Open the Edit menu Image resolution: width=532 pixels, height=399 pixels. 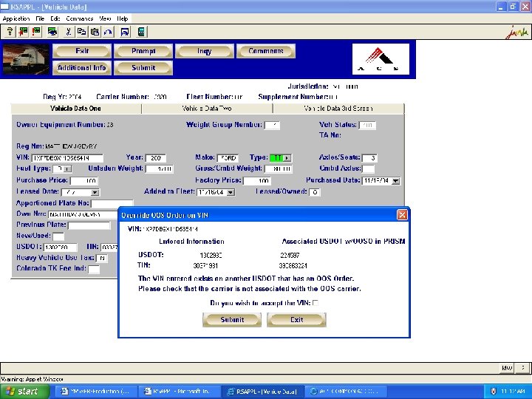[x=55, y=18]
